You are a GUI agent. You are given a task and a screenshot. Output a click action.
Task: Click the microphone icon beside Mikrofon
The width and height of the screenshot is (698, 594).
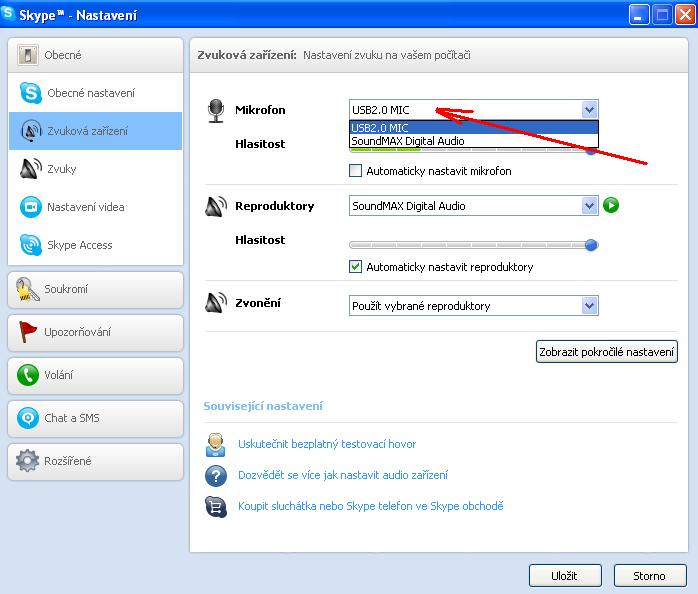216,110
